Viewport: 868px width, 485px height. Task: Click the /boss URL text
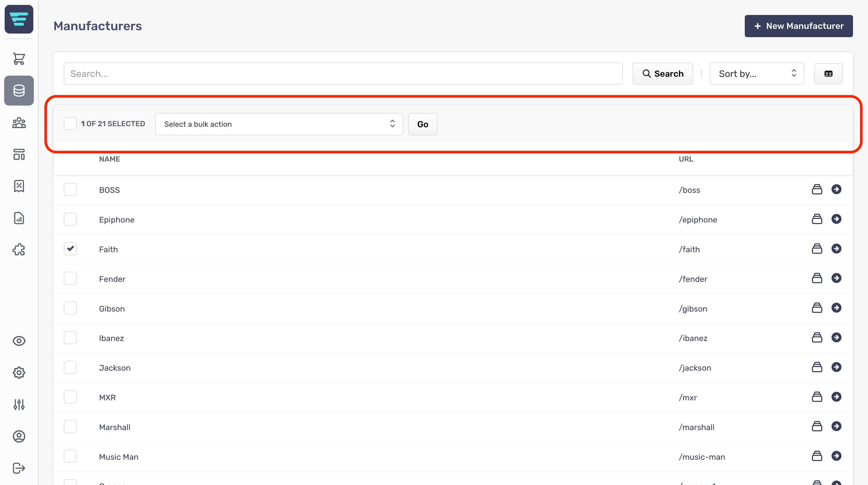click(689, 190)
